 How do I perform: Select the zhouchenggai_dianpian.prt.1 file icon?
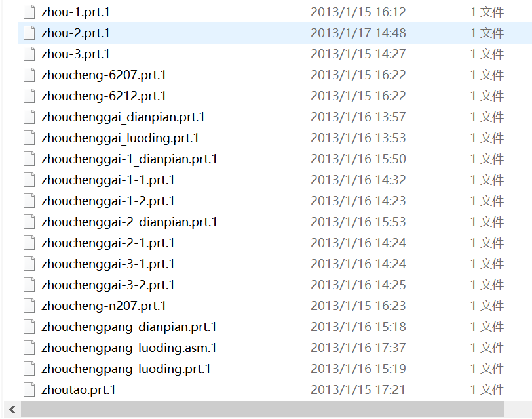click(x=29, y=117)
